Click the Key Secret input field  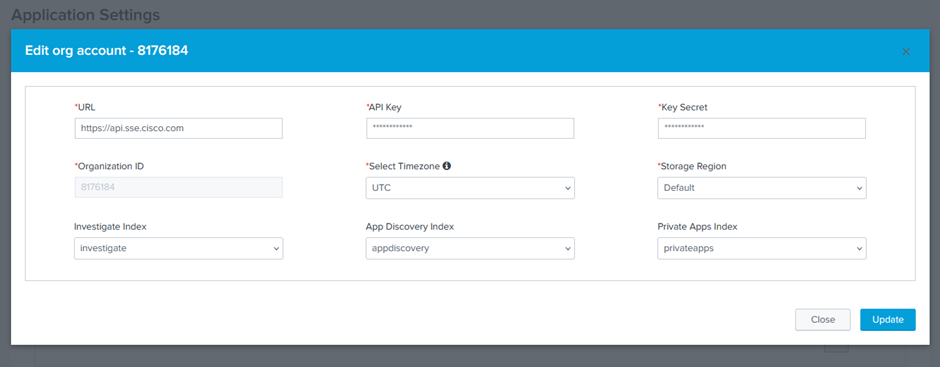pyautogui.click(x=762, y=128)
